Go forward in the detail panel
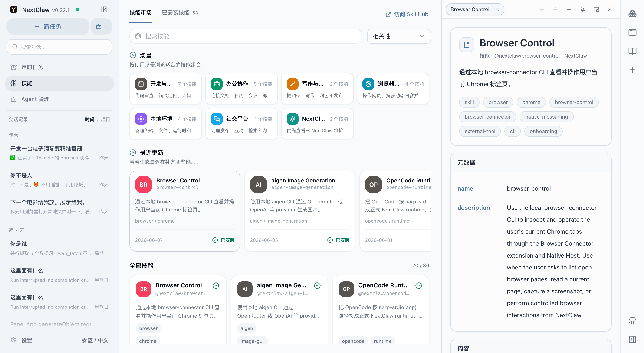644x353 pixels. (x=555, y=10)
